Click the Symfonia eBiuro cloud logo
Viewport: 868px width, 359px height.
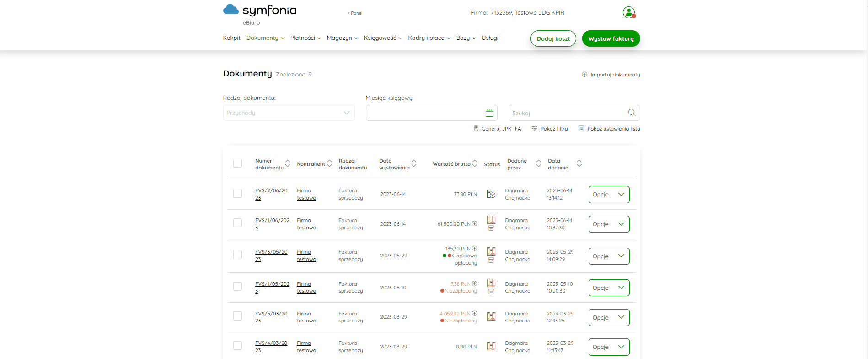click(260, 15)
